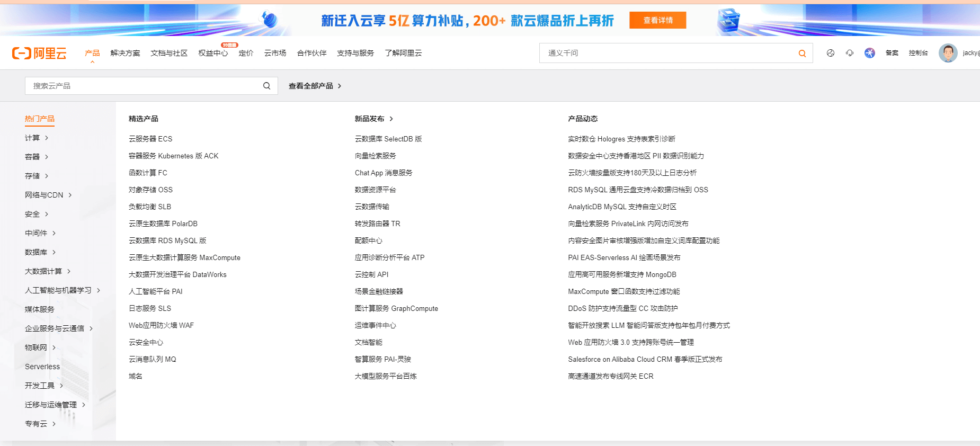The width and height of the screenshot is (980, 446).
Task: Open the globe language/region icon
Action: tap(831, 53)
